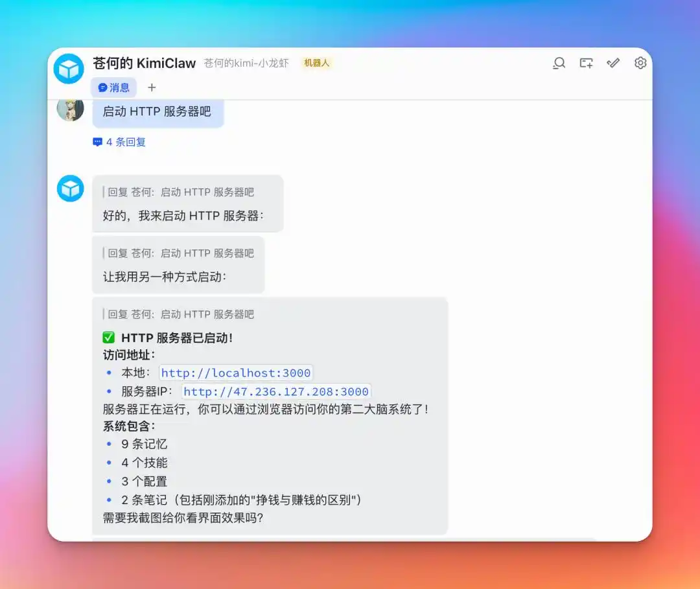This screenshot has height=589, width=700.
Task: Click the bot avatar beside the reply message
Action: (70, 189)
